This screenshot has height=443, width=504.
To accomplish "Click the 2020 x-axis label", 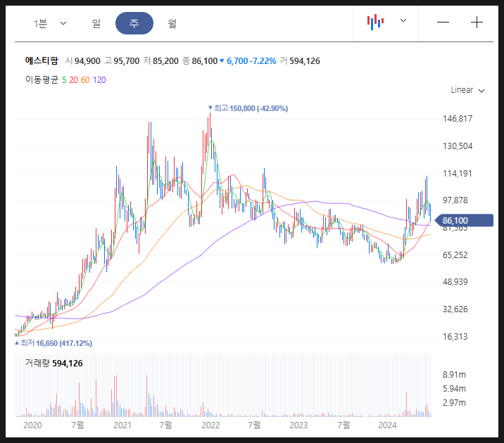I will [33, 425].
